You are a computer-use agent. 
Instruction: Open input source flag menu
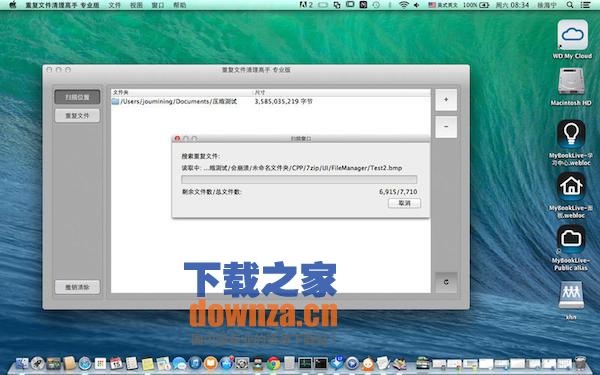pyautogui.click(x=443, y=5)
